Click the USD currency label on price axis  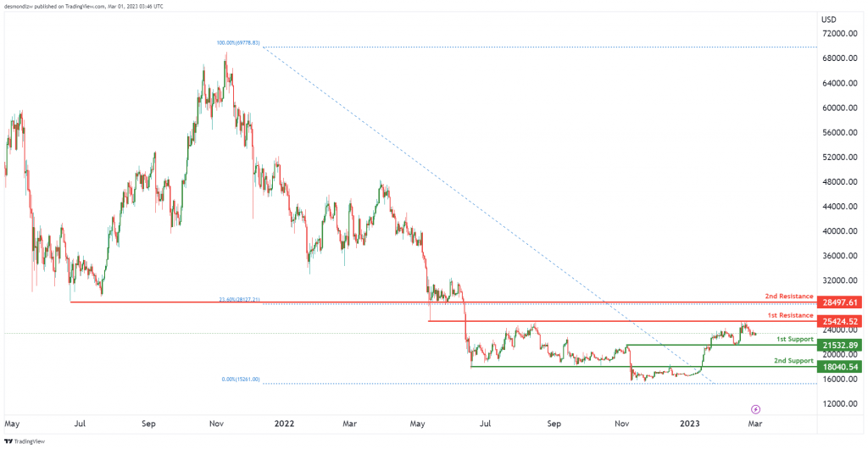(x=829, y=19)
